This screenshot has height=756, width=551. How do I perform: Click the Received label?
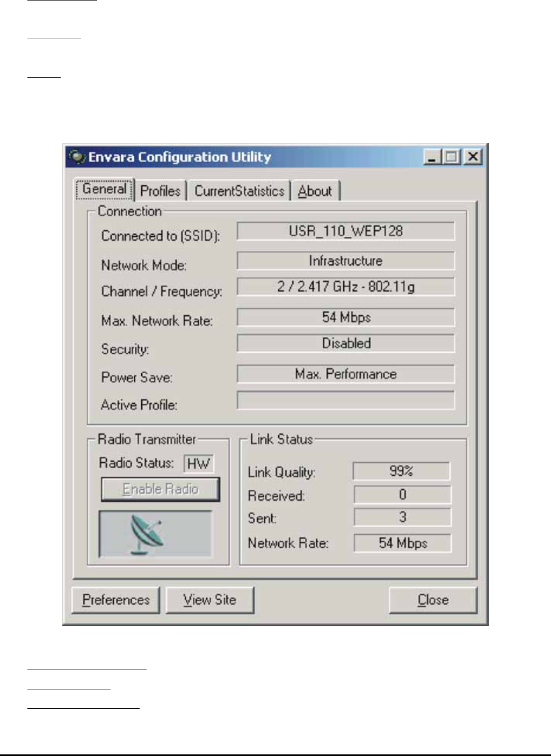point(276,496)
